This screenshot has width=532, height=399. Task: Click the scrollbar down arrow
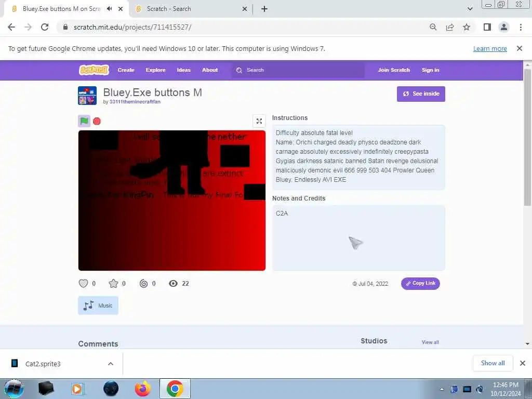tap(527, 343)
